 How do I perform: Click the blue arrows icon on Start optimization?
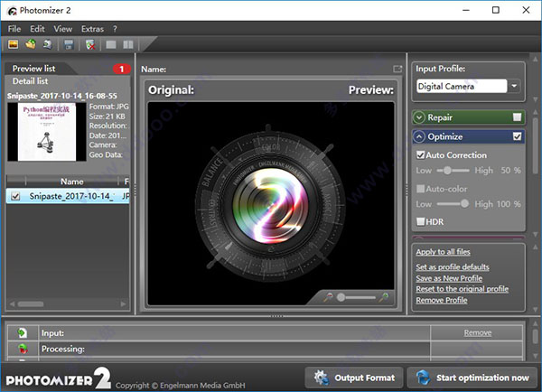(x=423, y=378)
